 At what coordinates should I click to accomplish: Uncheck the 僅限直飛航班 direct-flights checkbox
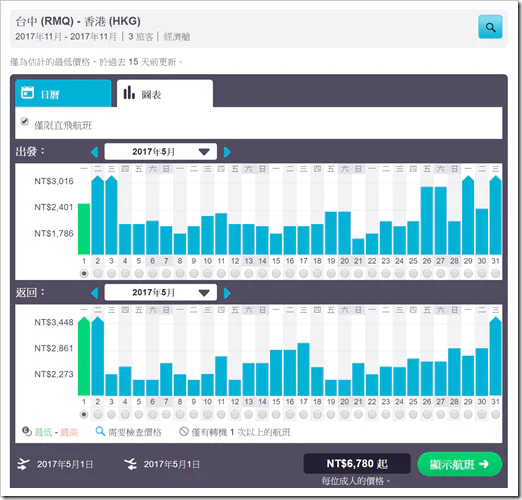[x=25, y=121]
